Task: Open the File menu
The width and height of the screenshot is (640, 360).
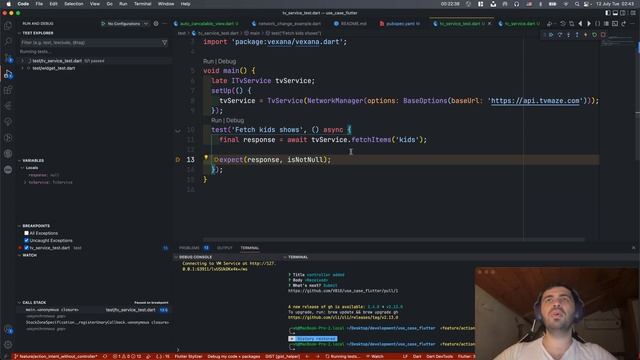Action: click(39, 4)
